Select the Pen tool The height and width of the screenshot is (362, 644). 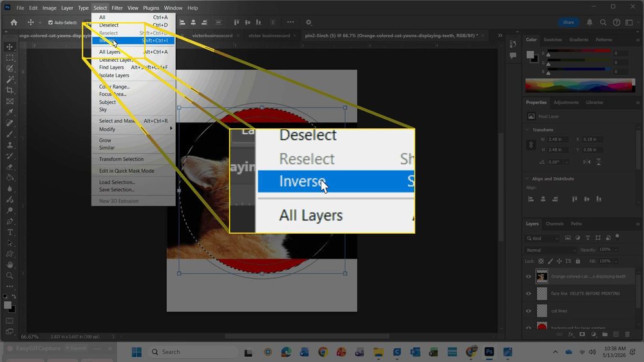tap(10, 222)
